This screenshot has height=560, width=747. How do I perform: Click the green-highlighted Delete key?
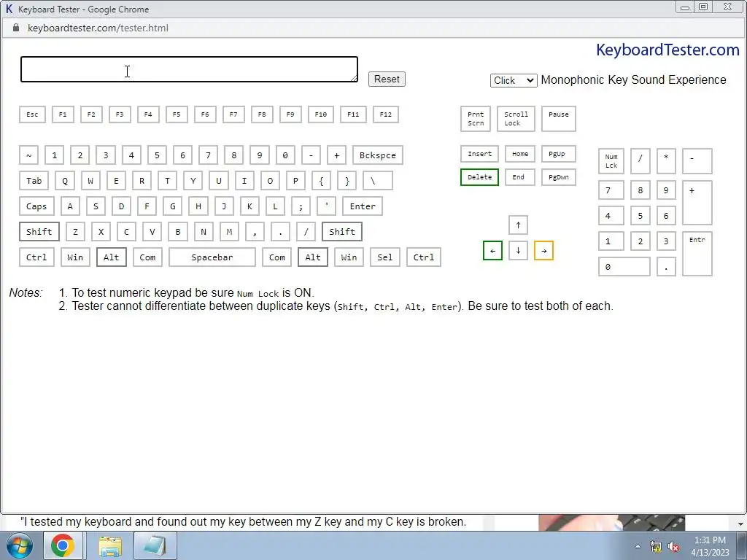(480, 177)
